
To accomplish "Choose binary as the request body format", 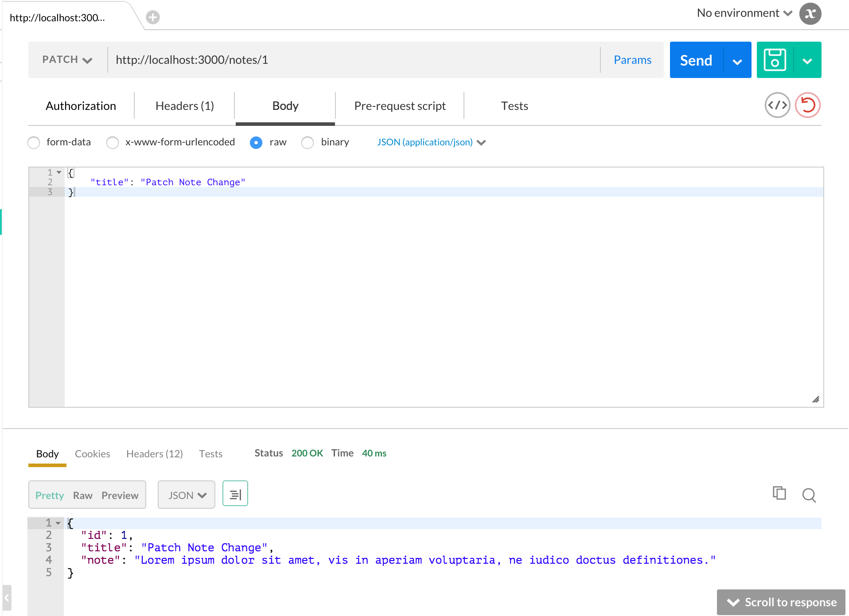I will (308, 142).
